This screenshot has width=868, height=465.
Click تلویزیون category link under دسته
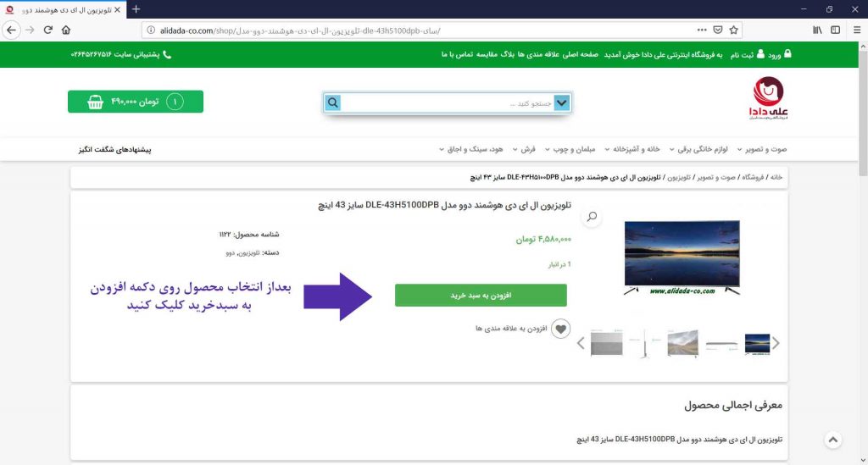(x=248, y=252)
